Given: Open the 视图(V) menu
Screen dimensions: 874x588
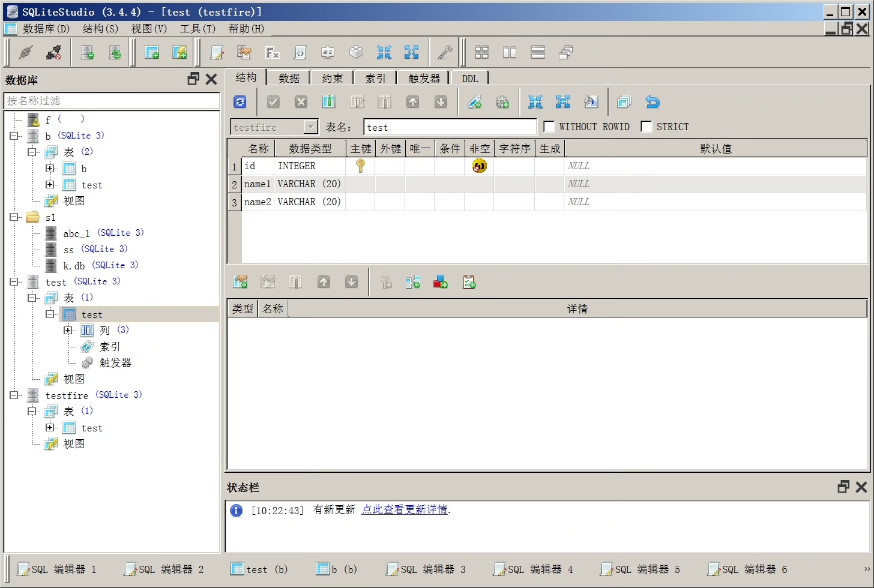Looking at the screenshot, I should point(149,29).
